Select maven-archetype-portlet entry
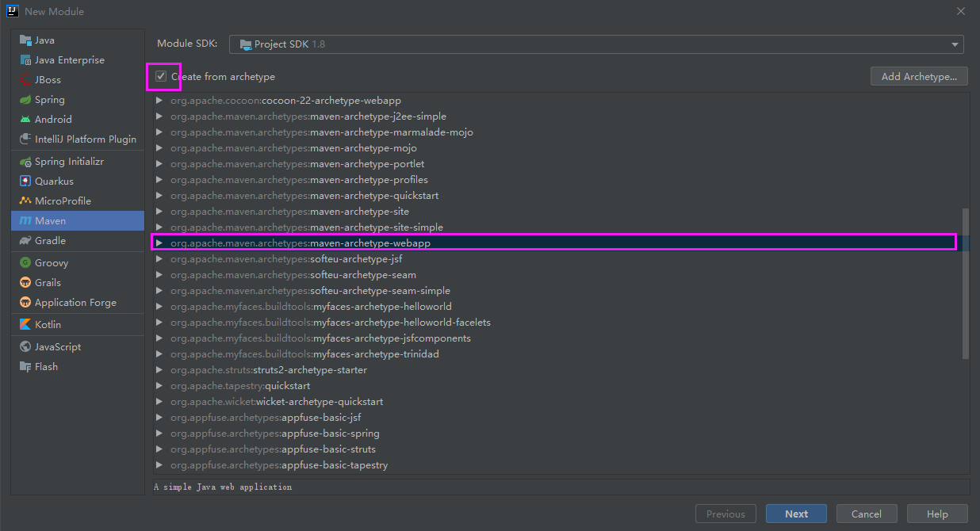The image size is (980, 531). 557,164
